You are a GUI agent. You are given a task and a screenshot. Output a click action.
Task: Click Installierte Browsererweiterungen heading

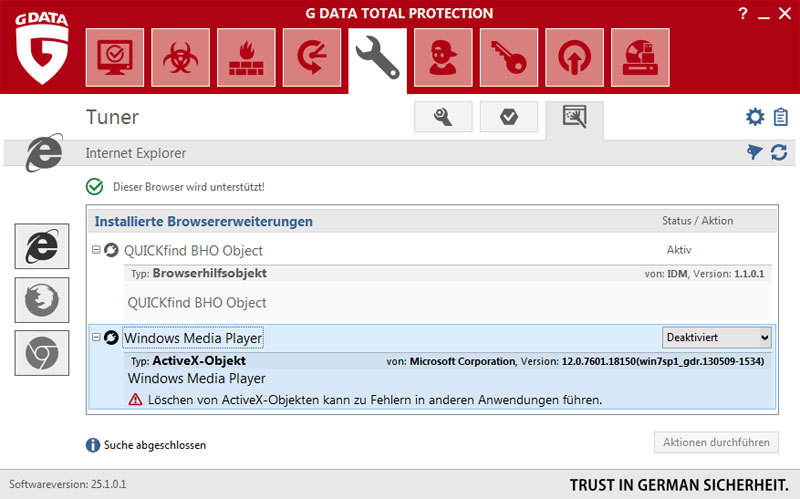click(x=204, y=221)
